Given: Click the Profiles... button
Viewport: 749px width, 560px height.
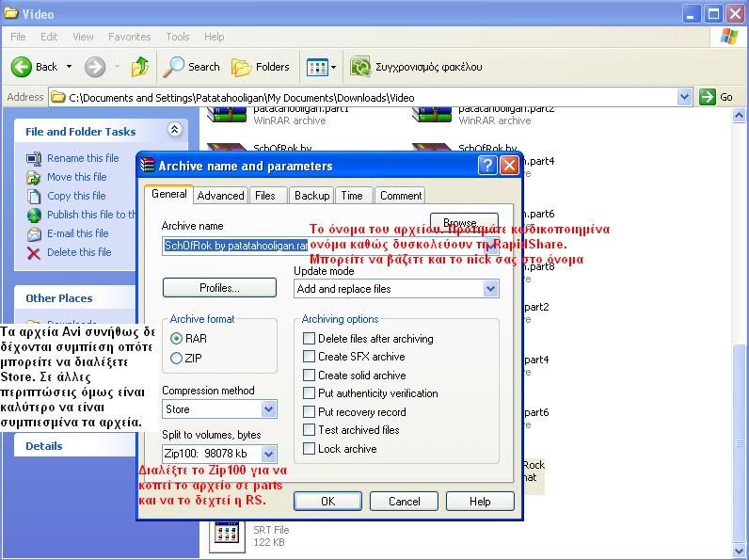Looking at the screenshot, I should click(219, 288).
